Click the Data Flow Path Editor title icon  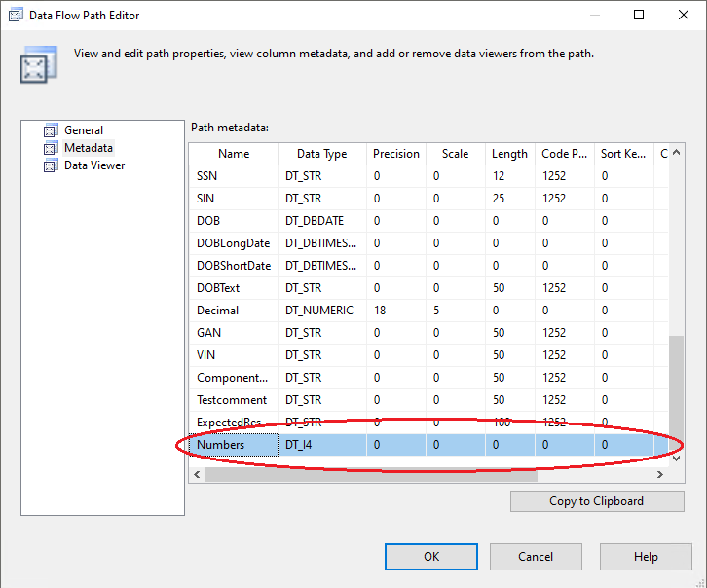coord(13,15)
